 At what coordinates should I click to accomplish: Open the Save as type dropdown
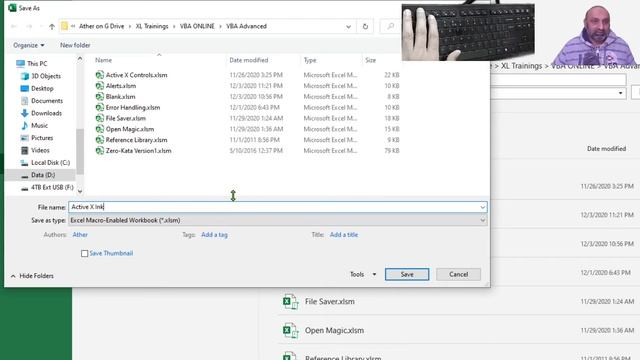click(x=278, y=220)
